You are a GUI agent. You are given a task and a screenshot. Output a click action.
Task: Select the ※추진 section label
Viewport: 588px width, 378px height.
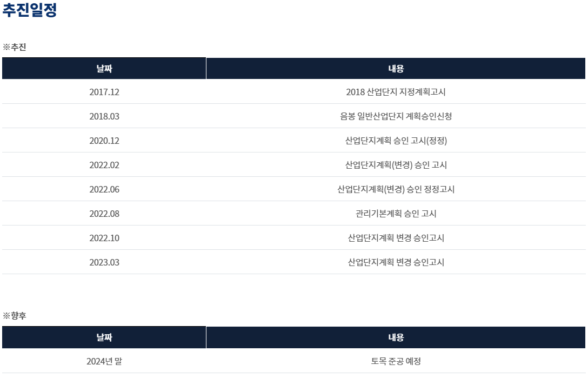click(x=14, y=47)
